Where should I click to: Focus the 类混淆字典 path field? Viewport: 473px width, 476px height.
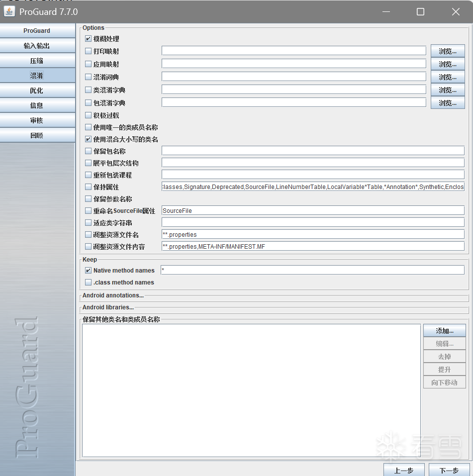pos(294,90)
